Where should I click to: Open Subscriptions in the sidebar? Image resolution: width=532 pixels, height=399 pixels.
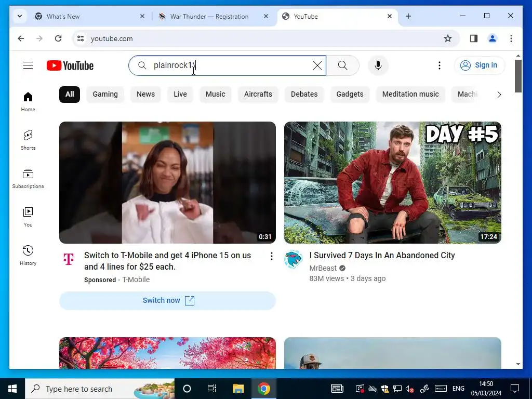click(28, 179)
